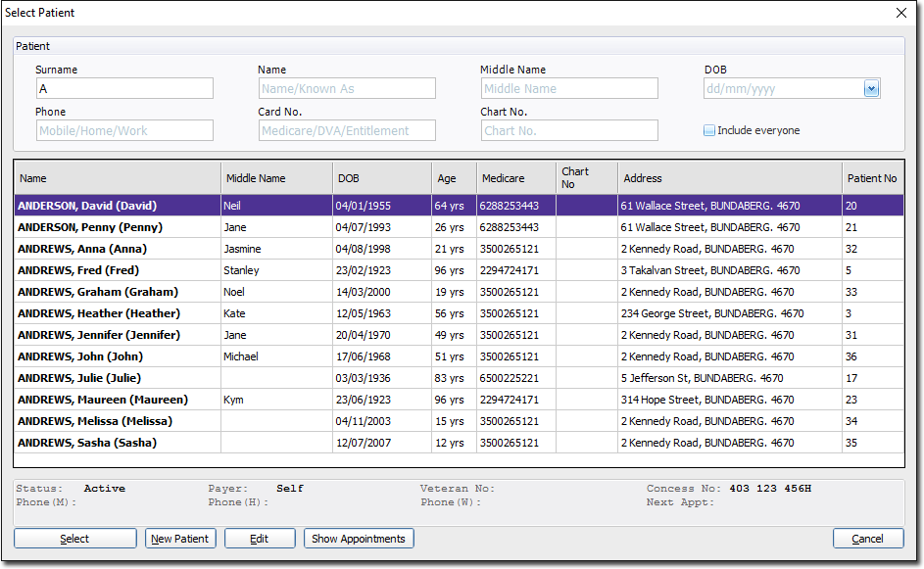Screen dimensions: 924x569
Task: Open Show Appointments for selected patient
Action: pyautogui.click(x=359, y=539)
